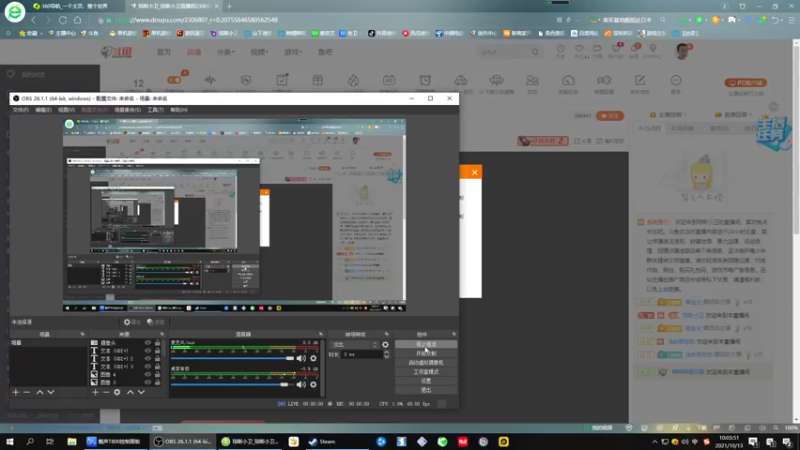Toggle visibility of the 摄像头 source
The width and height of the screenshot is (800, 450).
click(148, 343)
